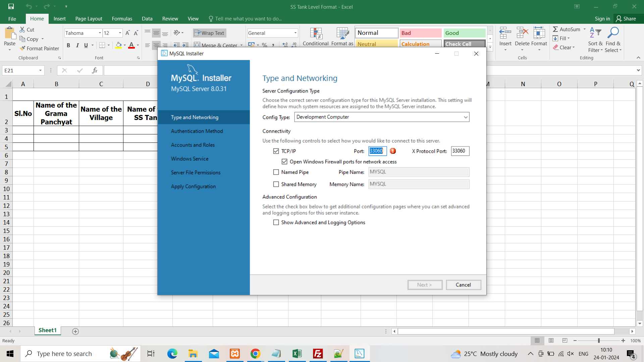Switch to the Insert ribbon tab
The height and width of the screenshot is (362, 644).
(x=59, y=19)
